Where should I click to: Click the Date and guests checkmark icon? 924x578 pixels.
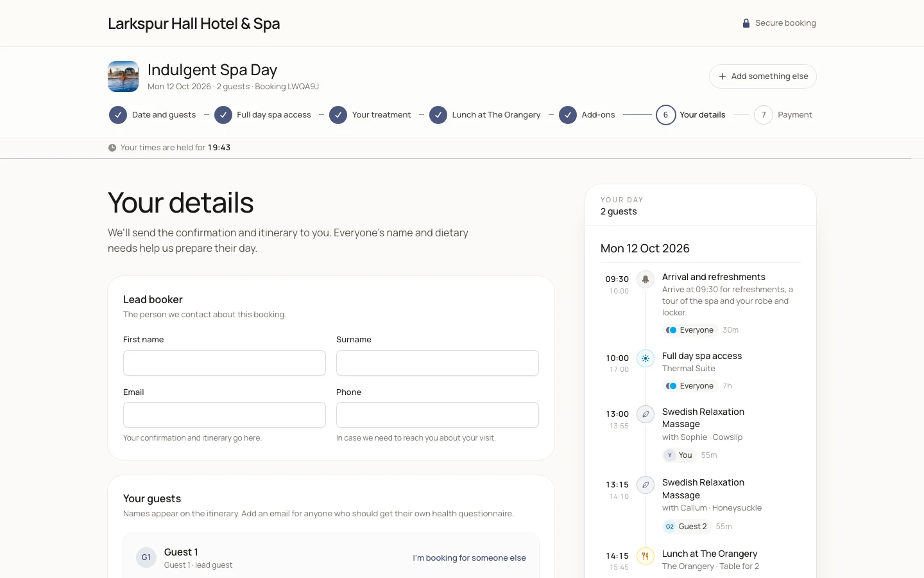pyautogui.click(x=118, y=115)
